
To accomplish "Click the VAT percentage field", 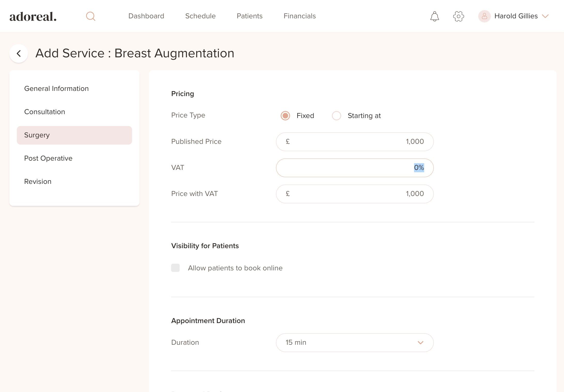I will 354,168.
